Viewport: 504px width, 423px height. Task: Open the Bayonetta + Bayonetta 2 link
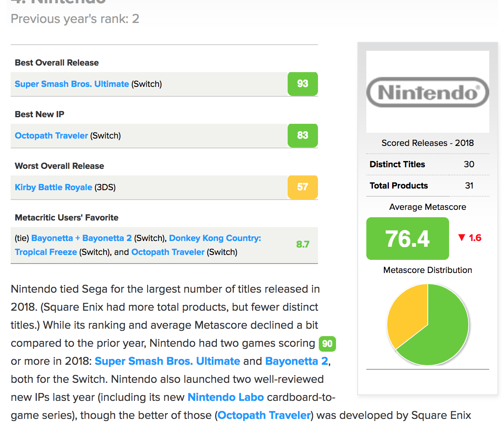81,238
